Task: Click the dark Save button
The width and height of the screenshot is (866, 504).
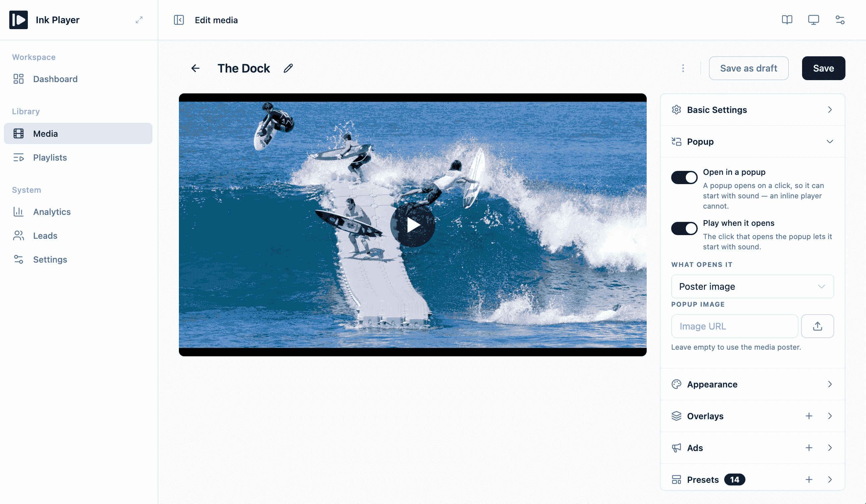Action: coord(824,68)
